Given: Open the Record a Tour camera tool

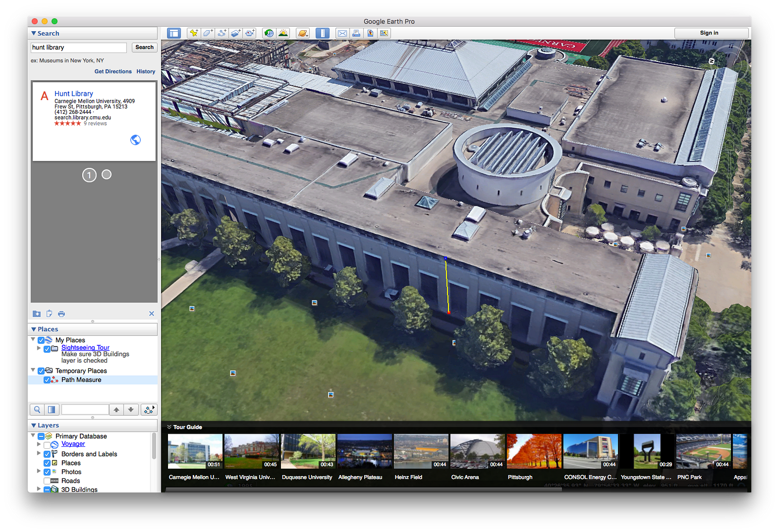Looking at the screenshot, I should click(x=250, y=33).
